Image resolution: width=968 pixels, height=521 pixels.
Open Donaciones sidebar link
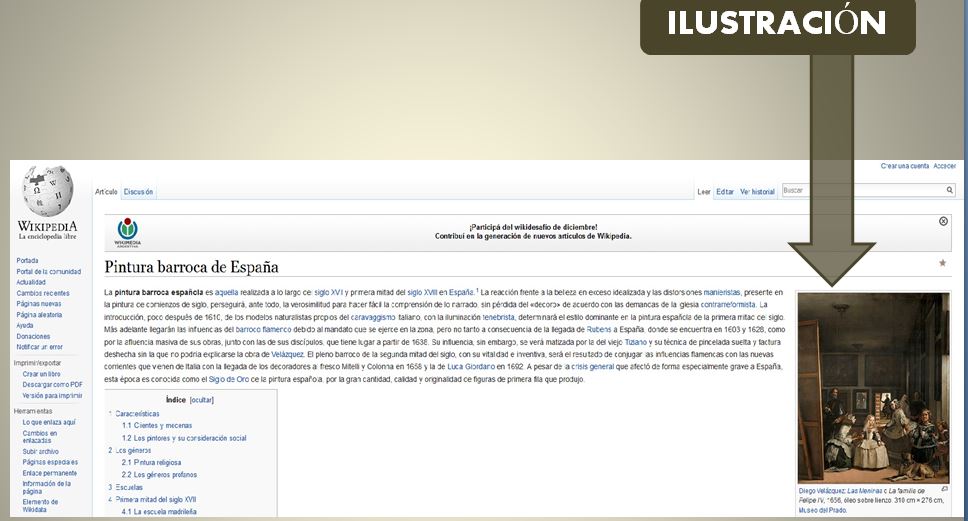[33, 336]
